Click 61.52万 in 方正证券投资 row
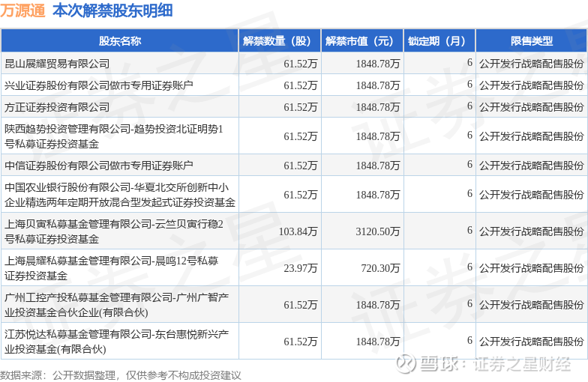 301,107
